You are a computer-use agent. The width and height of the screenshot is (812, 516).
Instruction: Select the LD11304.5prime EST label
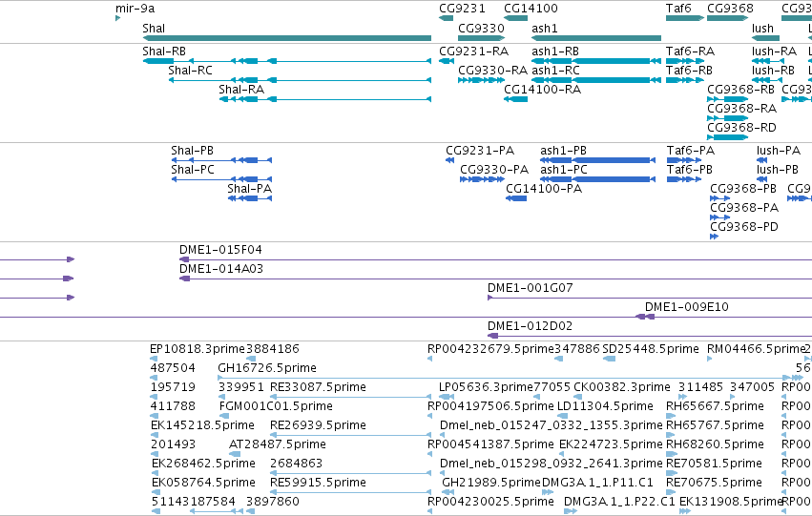pyautogui.click(x=605, y=407)
